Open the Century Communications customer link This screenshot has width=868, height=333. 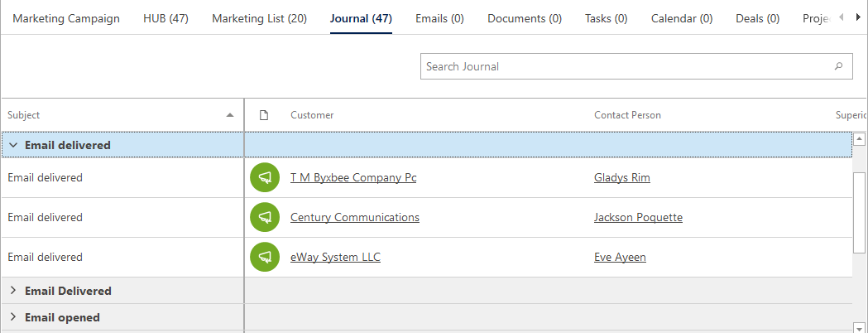(x=355, y=217)
